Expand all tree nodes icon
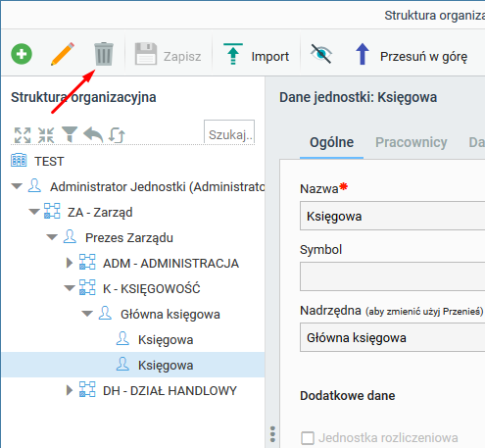The width and height of the screenshot is (485, 448). [23, 135]
